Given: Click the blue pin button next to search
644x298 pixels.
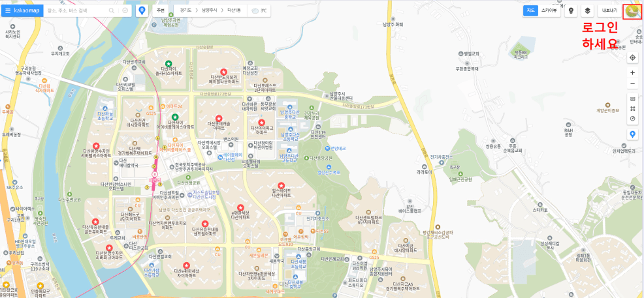Looking at the screenshot, I should tap(142, 10).
